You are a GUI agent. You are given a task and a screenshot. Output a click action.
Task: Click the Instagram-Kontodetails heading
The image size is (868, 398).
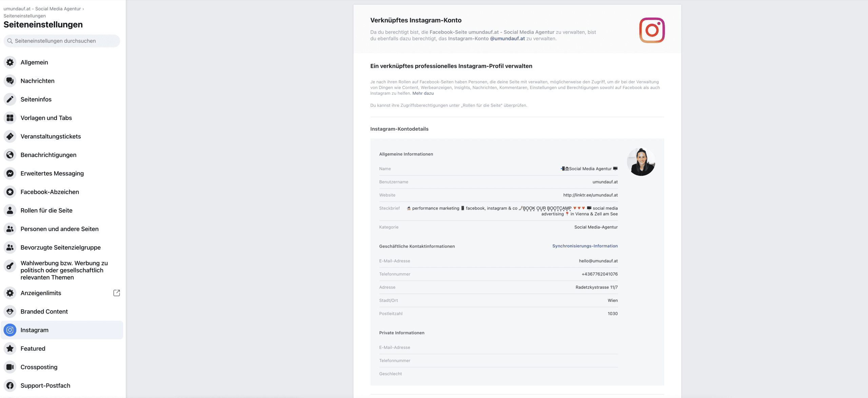(399, 129)
